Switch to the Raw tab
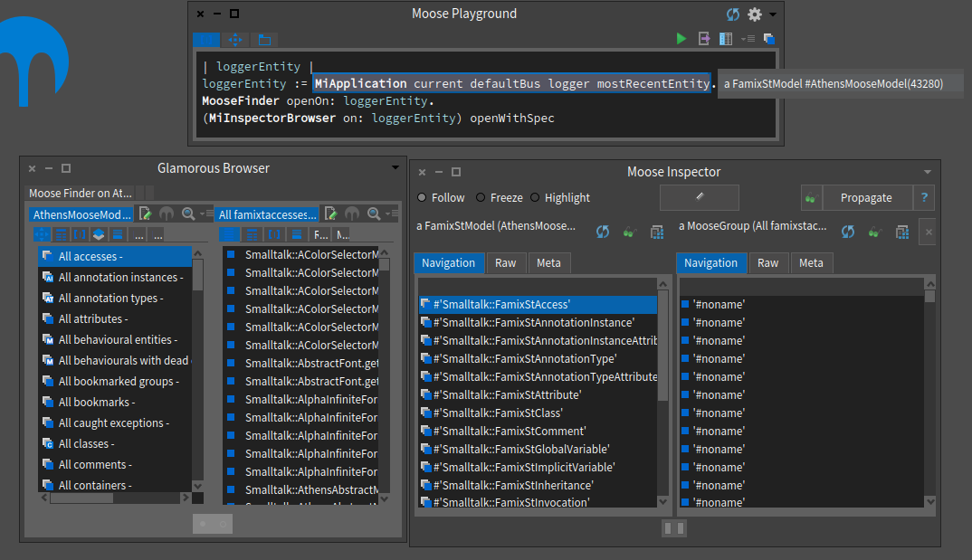Screen dimensions: 972x560 [506, 262]
